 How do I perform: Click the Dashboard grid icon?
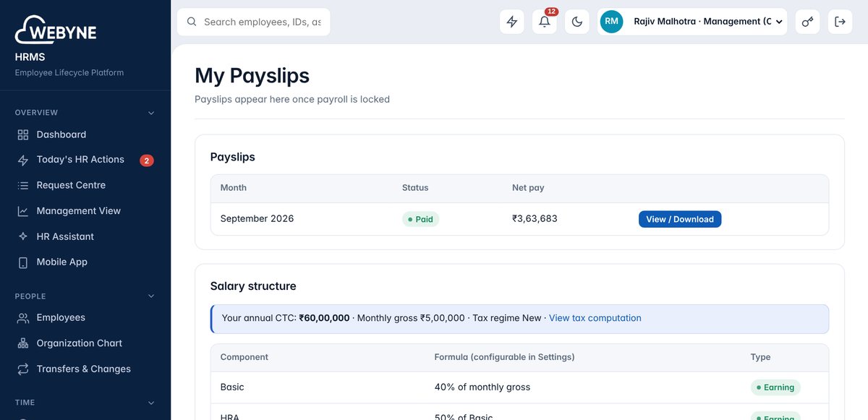pos(23,134)
